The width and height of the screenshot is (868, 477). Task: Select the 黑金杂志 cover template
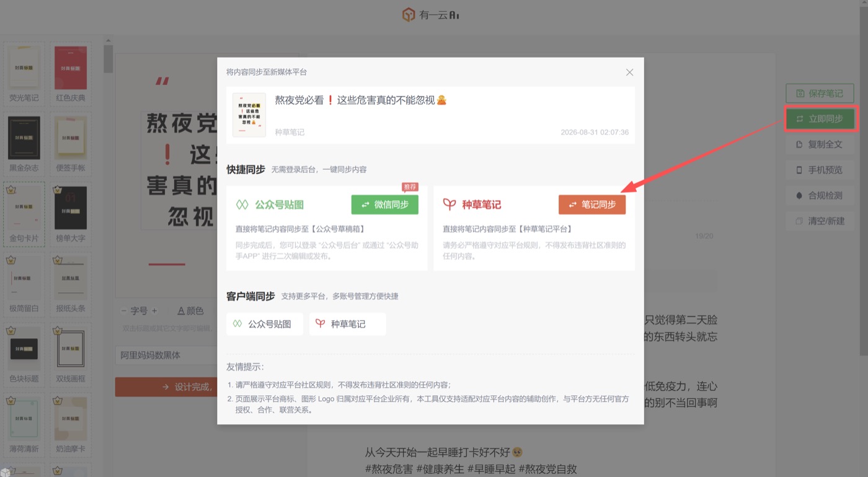pyautogui.click(x=24, y=144)
